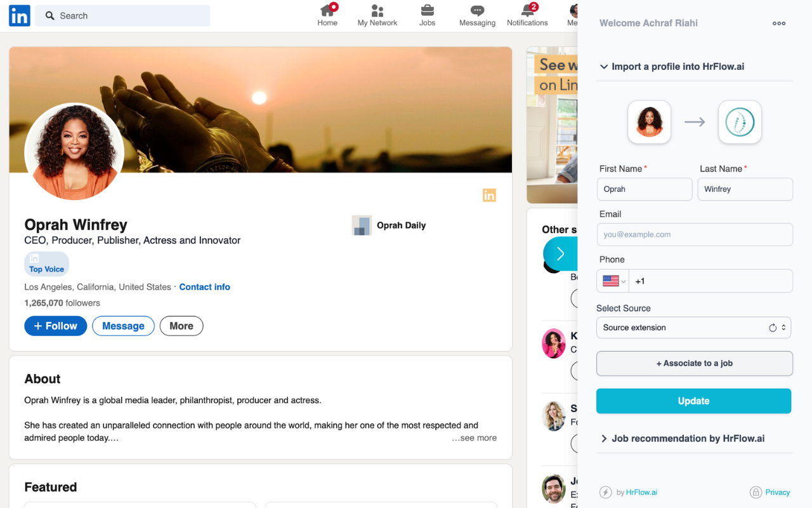Click the search magnifier icon
Image resolution: width=812 pixels, height=508 pixels.
click(x=50, y=16)
